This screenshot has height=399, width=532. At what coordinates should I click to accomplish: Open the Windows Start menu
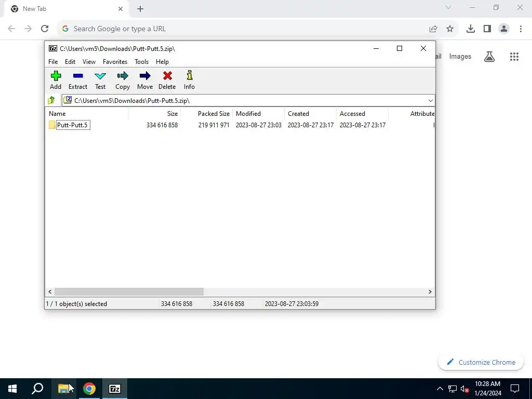12,389
